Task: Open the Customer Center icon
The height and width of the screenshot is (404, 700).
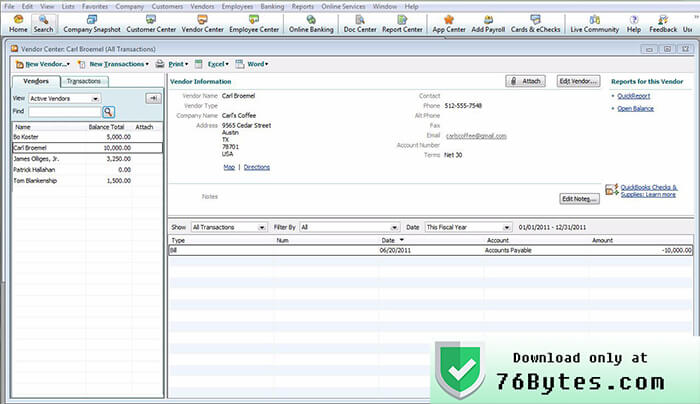Action: tap(151, 24)
